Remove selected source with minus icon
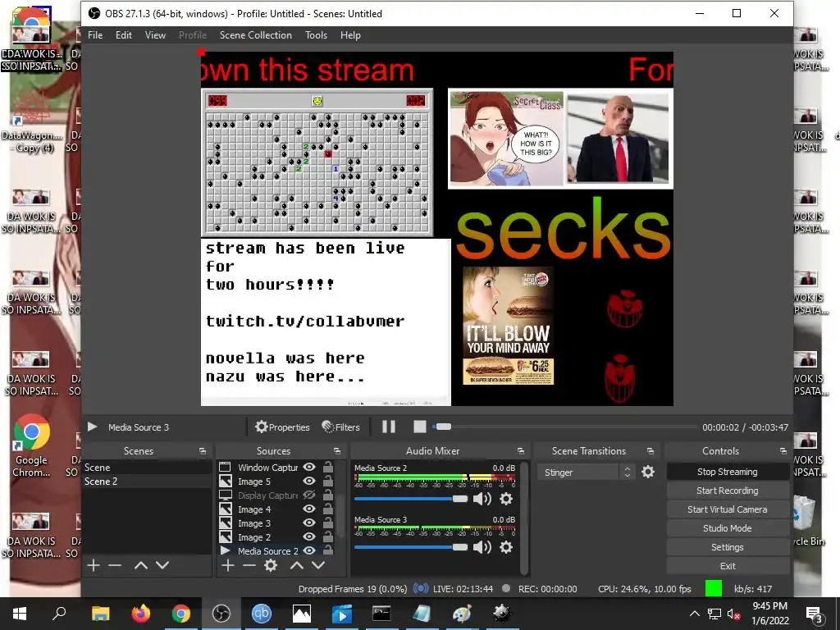The width and height of the screenshot is (840, 630). click(x=249, y=565)
